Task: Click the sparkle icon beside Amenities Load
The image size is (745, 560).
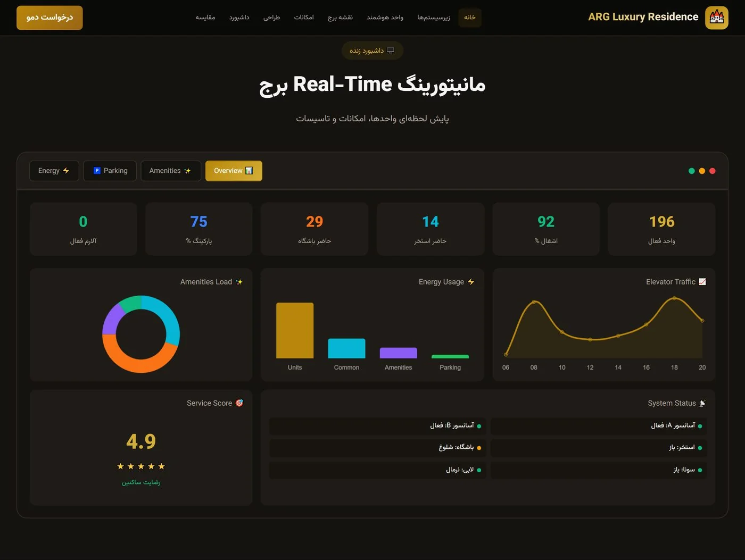Action: pyautogui.click(x=239, y=282)
